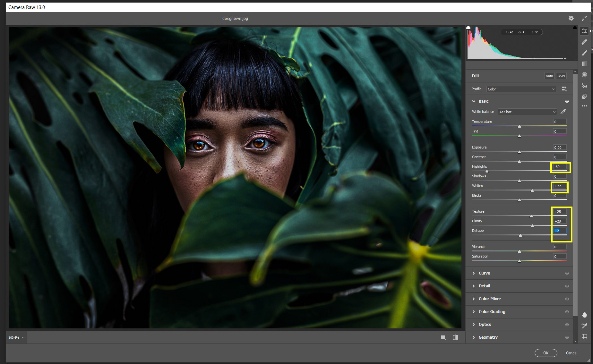Open the Presets panel icon

584,97
